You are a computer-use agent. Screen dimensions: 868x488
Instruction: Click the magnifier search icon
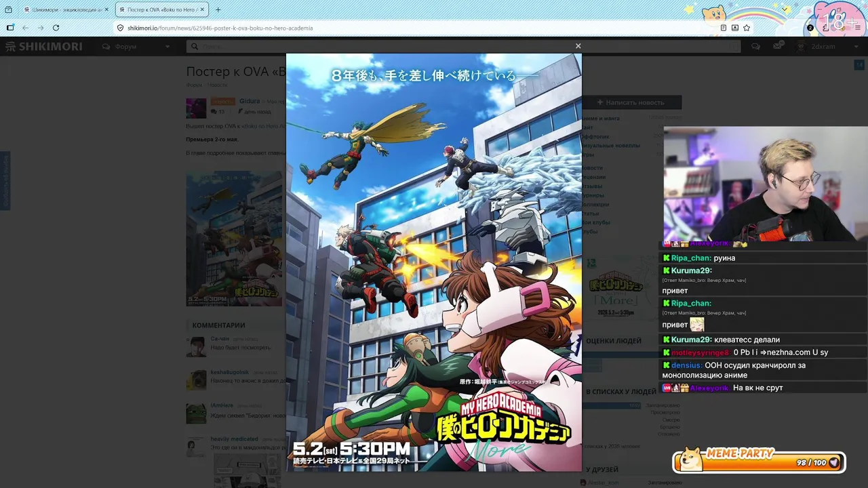(x=195, y=47)
